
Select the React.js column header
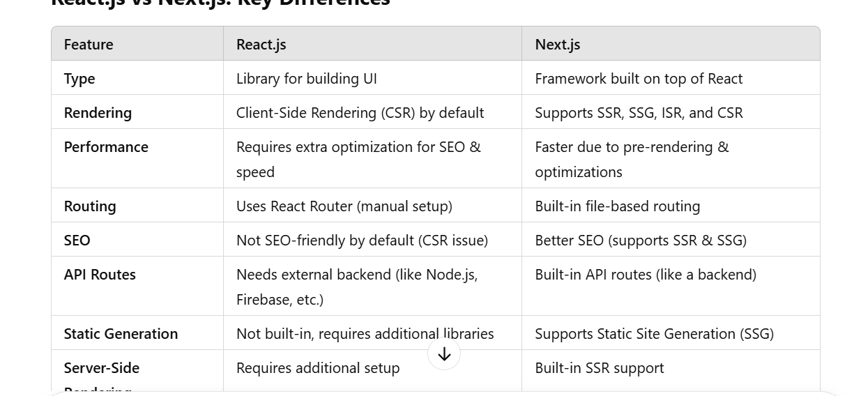(261, 45)
